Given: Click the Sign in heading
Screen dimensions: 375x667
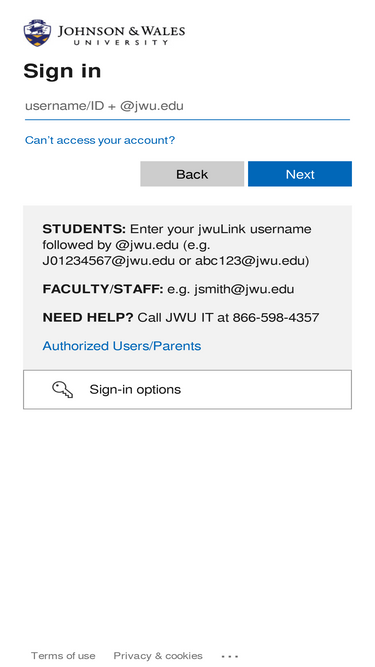Looking at the screenshot, I should [x=62, y=71].
